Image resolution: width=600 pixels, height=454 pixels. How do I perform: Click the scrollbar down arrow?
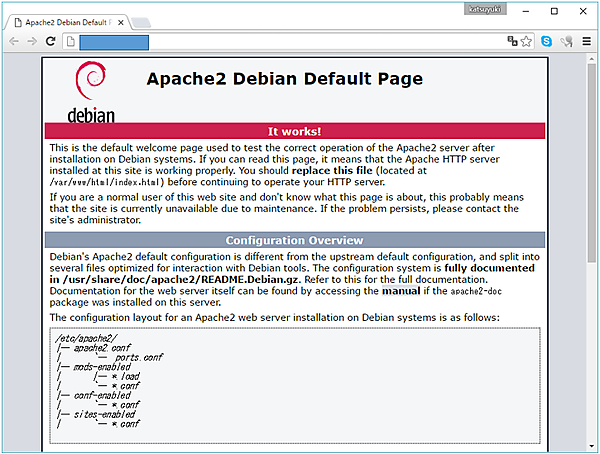[x=592, y=446]
